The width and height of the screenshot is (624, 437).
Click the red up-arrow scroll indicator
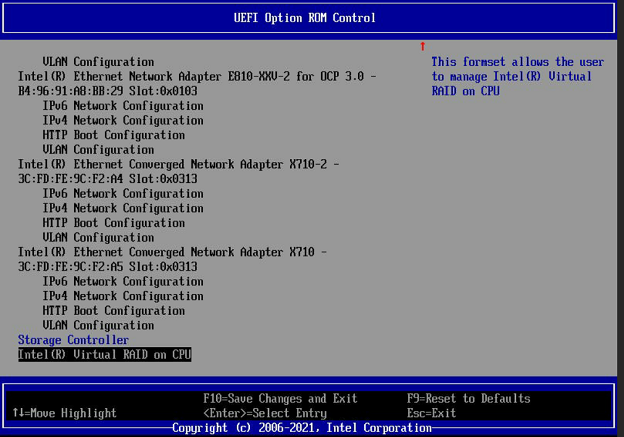423,46
